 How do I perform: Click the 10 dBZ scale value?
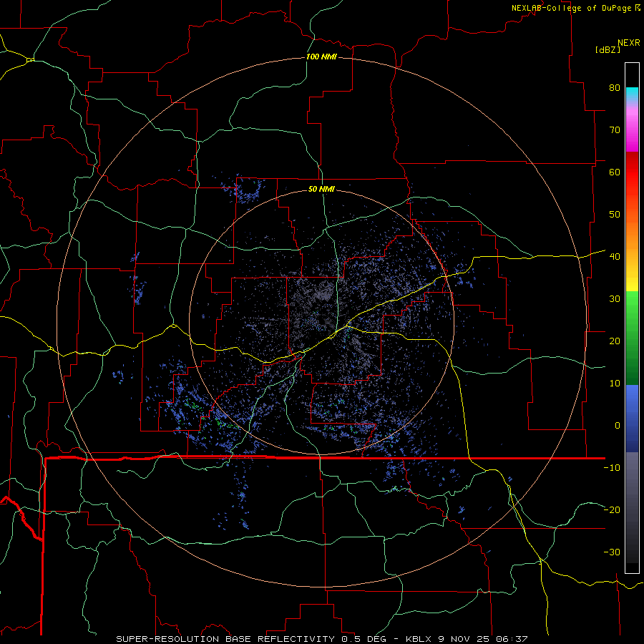pos(615,384)
